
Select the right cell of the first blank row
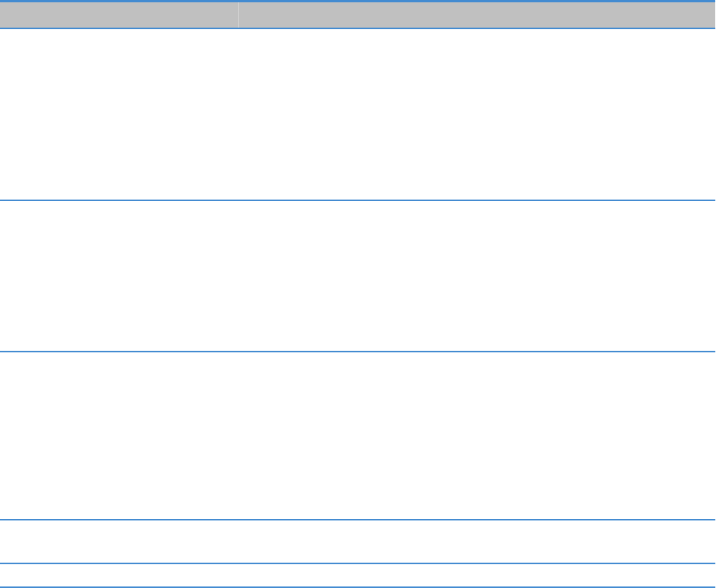tap(477, 114)
